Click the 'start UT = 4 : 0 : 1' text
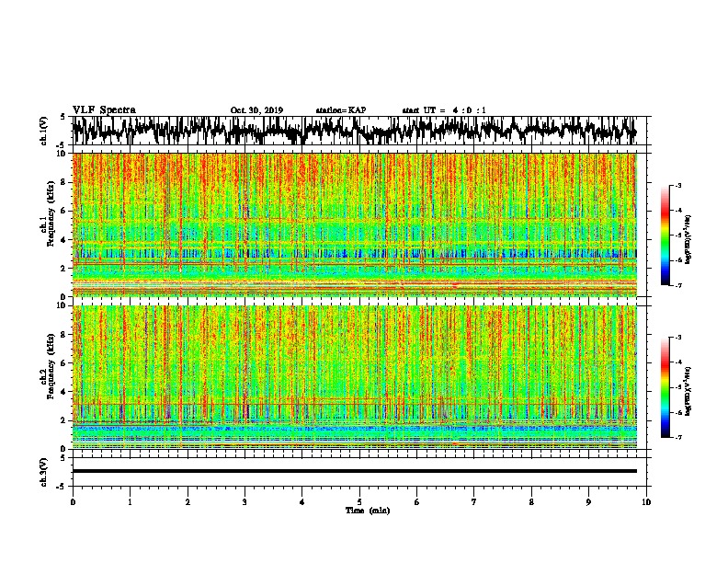The width and height of the screenshot is (728, 563). tap(444, 110)
